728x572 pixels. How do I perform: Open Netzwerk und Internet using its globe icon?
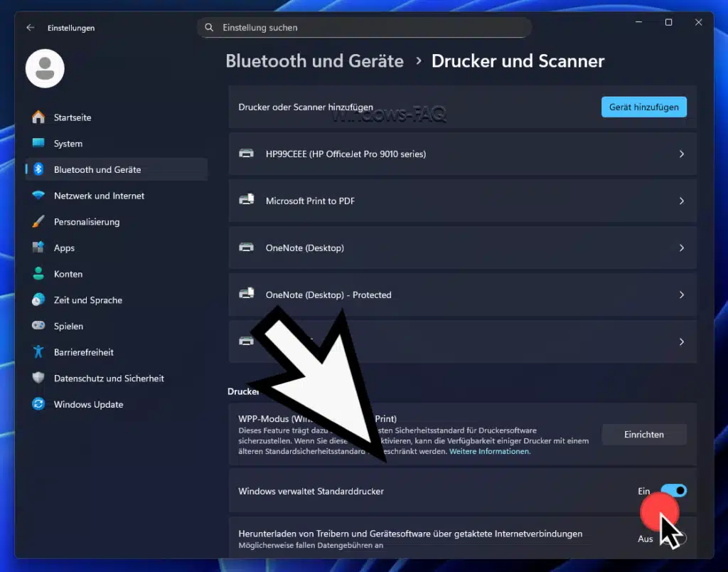pos(36,196)
